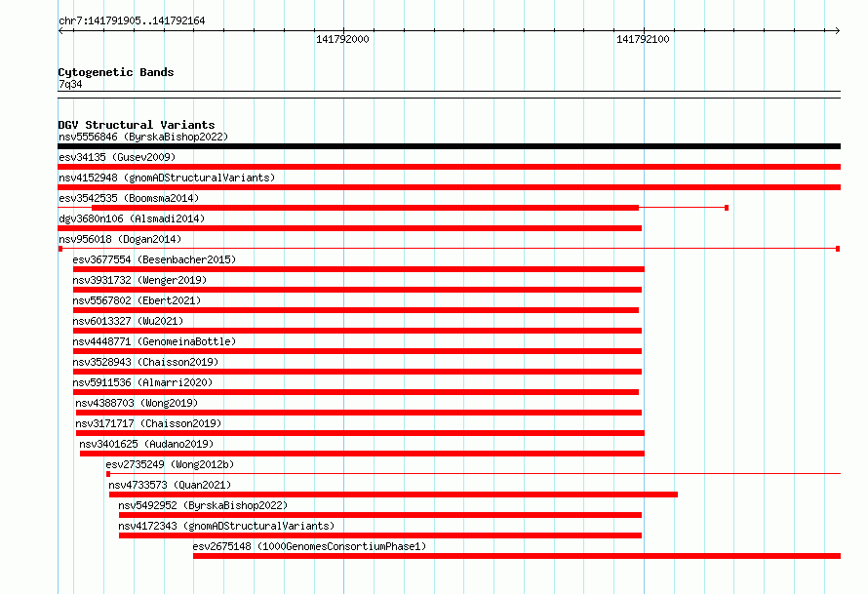The height and width of the screenshot is (594, 868).
Task: Select the red bar under esv34135
Action: pyautogui.click(x=449, y=167)
